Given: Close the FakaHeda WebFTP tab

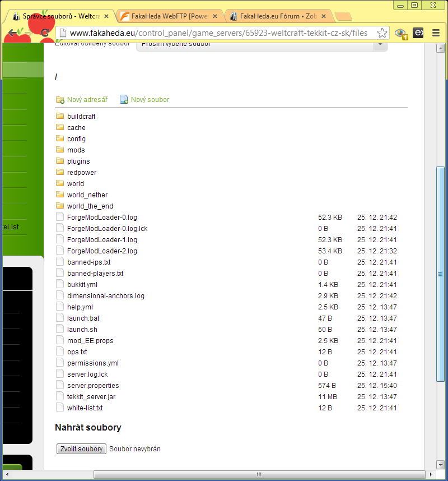Looking at the screenshot, I should click(215, 16).
